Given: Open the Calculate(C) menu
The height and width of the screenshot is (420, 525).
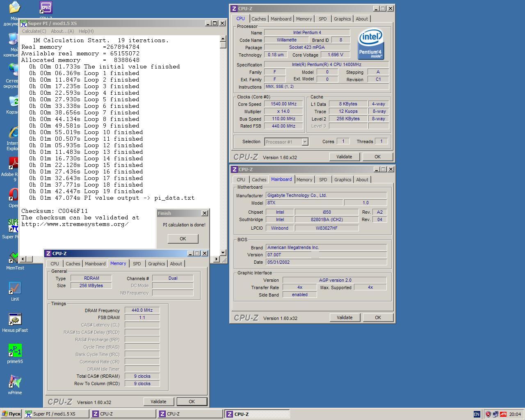Looking at the screenshot, I should pos(34,31).
